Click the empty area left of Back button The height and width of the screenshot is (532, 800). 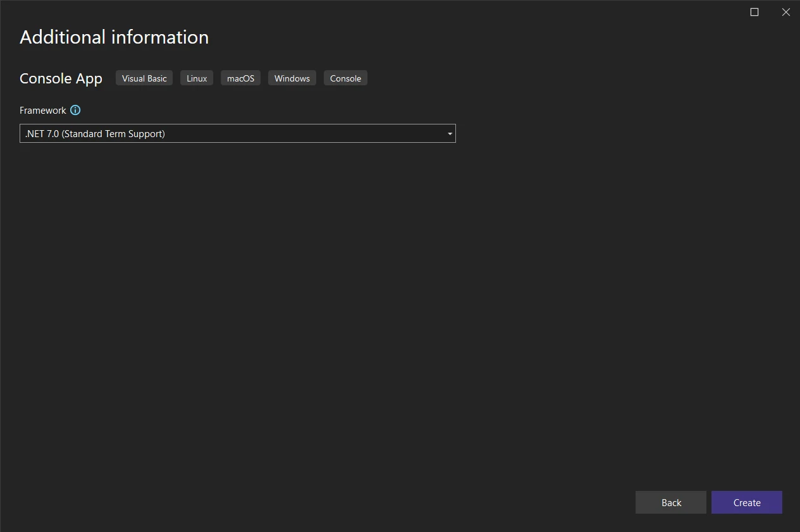443,502
